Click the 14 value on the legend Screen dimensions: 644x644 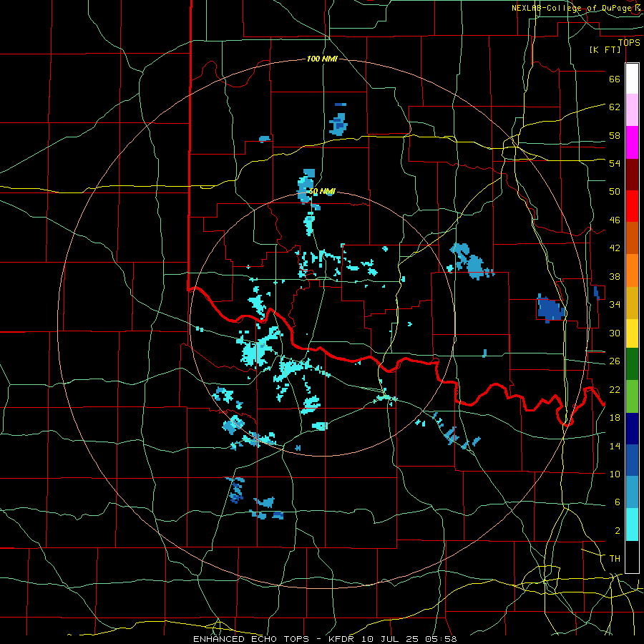coord(615,446)
